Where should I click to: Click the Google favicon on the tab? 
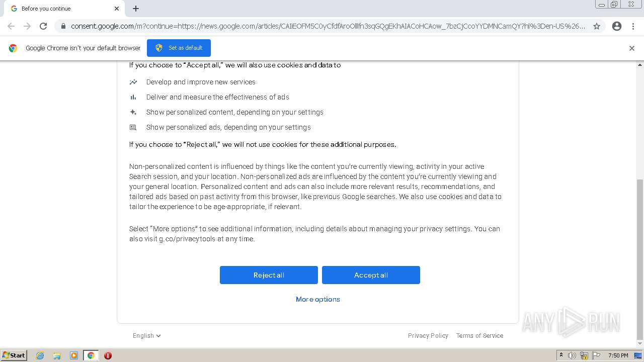[x=14, y=9]
